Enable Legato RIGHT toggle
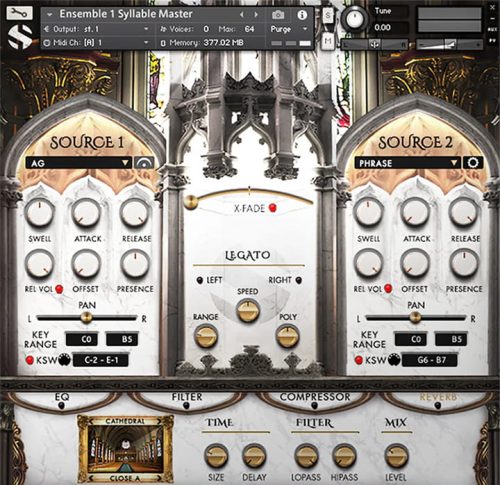The image size is (500, 485). click(x=299, y=280)
